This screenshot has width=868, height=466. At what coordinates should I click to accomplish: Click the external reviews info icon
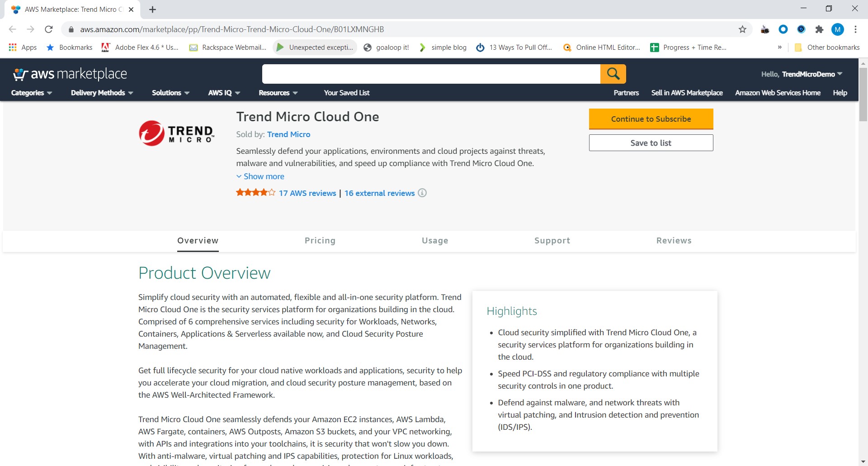click(x=422, y=193)
